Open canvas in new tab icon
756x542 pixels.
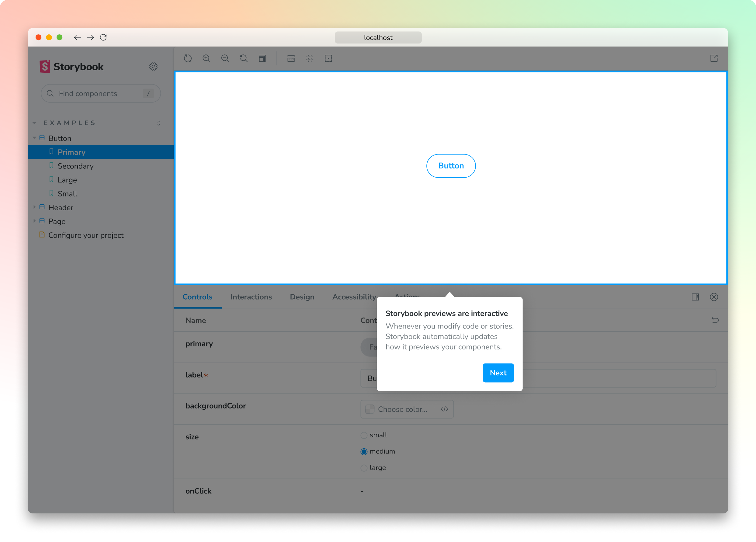pyautogui.click(x=714, y=58)
